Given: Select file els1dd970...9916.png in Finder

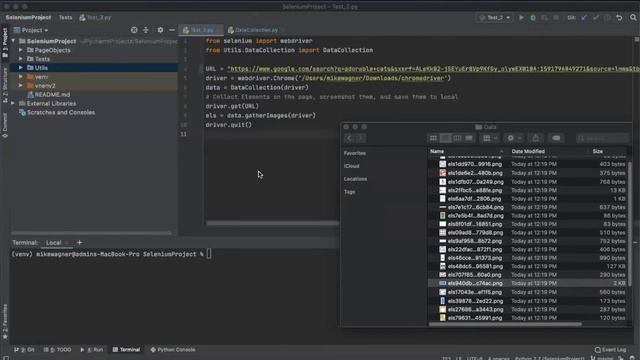Looking at the screenshot, I should tap(528, 164).
